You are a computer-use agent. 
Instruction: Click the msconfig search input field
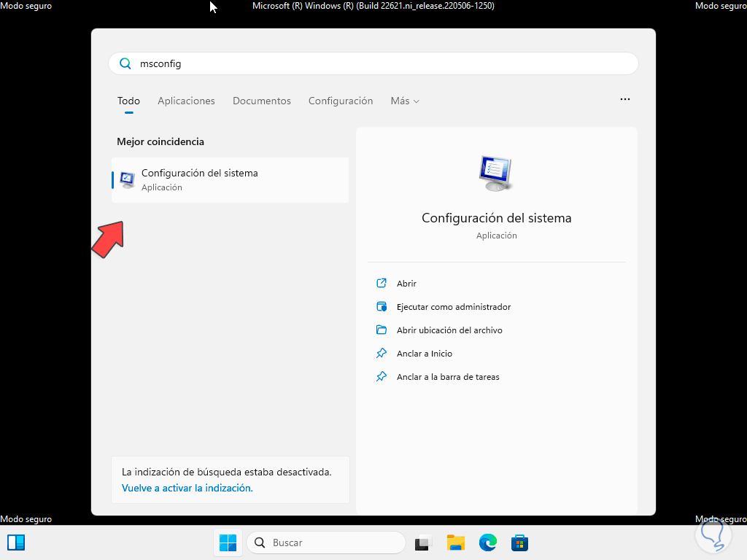[x=372, y=63]
